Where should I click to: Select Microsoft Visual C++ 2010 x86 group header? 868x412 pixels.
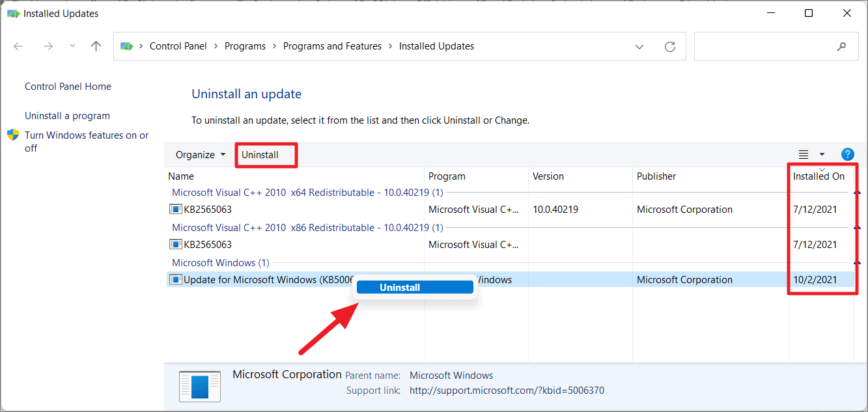click(x=307, y=228)
